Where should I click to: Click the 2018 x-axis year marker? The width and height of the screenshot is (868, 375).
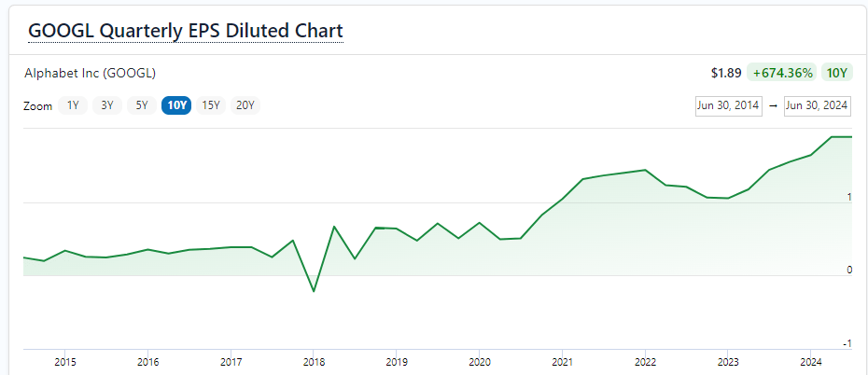314,361
